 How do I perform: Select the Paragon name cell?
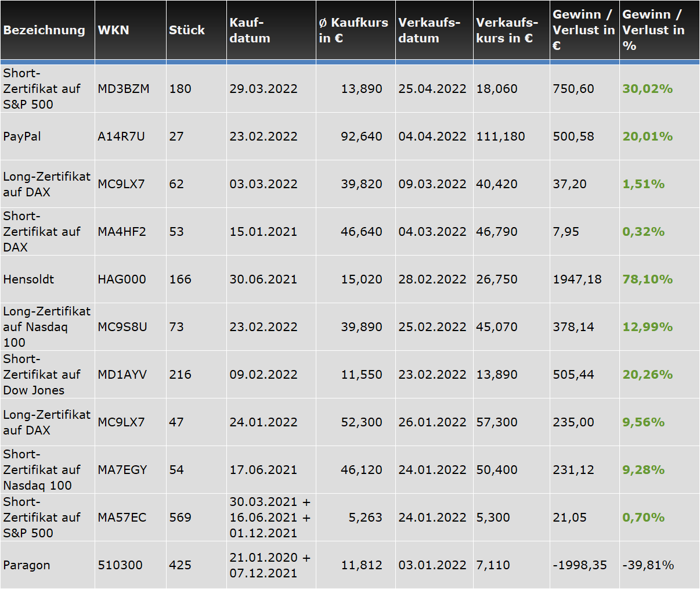click(x=27, y=565)
